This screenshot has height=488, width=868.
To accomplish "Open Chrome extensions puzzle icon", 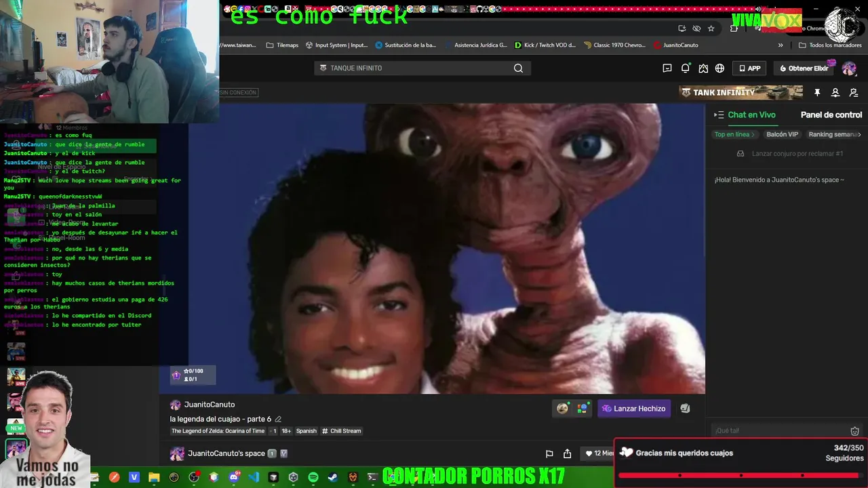I will tap(734, 28).
